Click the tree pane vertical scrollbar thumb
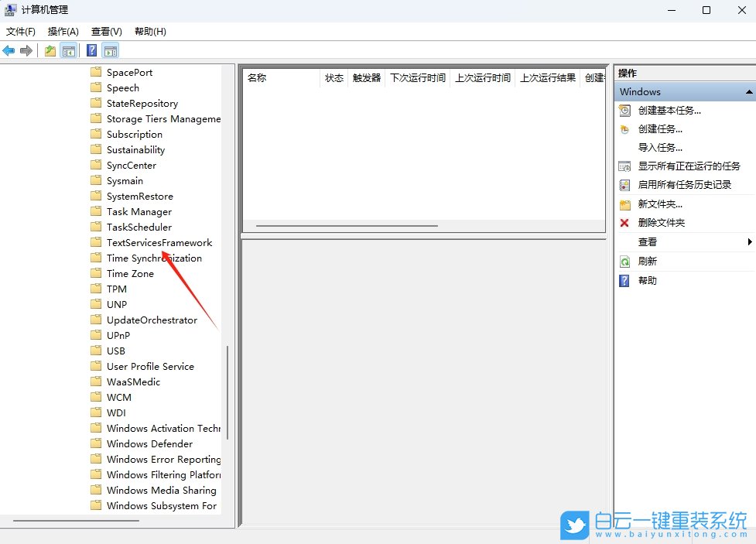Screen dimensions: 756x544 [x=227, y=392]
